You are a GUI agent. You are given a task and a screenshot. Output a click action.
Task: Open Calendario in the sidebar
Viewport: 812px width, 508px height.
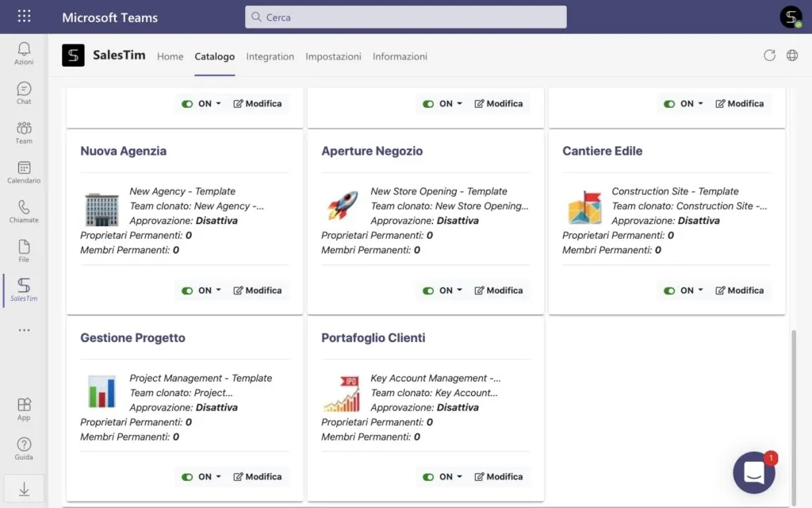[x=24, y=172]
